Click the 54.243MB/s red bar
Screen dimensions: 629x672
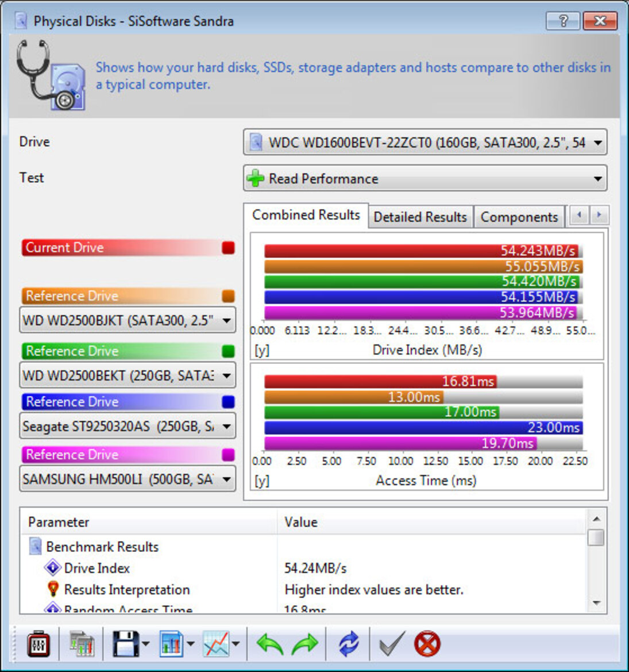pyautogui.click(x=421, y=251)
